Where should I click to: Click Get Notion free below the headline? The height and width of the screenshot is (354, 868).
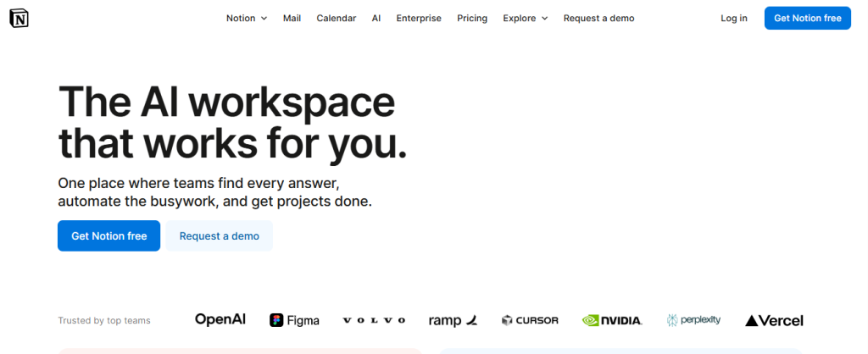point(109,235)
